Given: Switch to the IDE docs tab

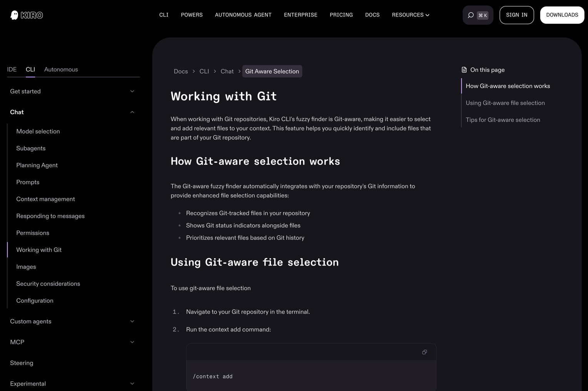Looking at the screenshot, I should [11, 69].
